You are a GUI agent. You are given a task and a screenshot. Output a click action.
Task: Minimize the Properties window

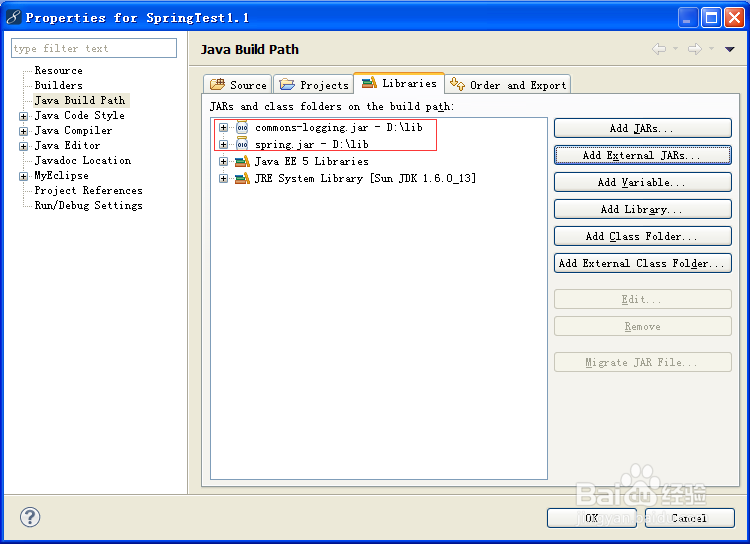[x=688, y=18]
